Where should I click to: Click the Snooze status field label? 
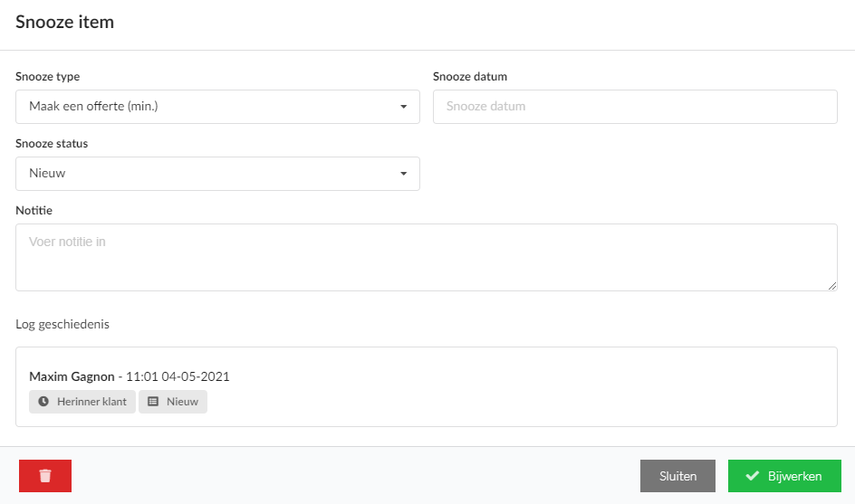coord(52,144)
